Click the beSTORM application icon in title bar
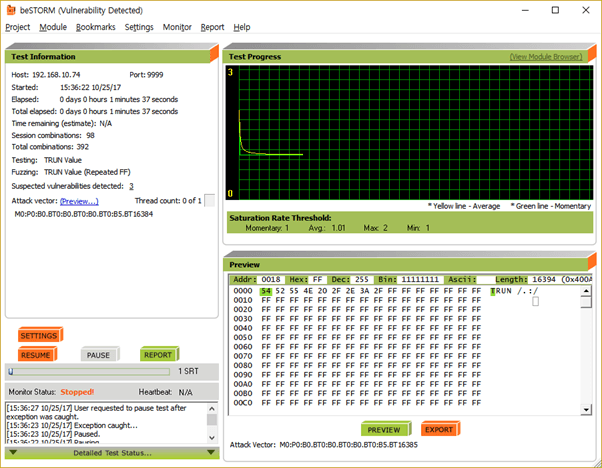This screenshot has height=468, width=602. pyautogui.click(x=9, y=8)
